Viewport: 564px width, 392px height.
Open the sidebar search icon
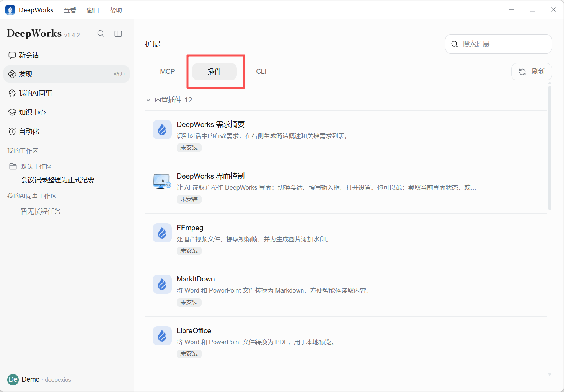click(101, 34)
